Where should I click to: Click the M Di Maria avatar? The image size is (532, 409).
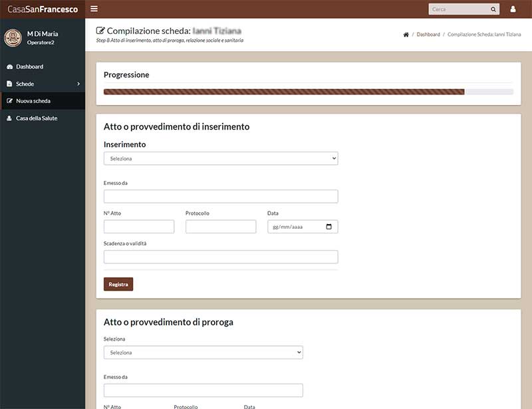[x=13, y=38]
